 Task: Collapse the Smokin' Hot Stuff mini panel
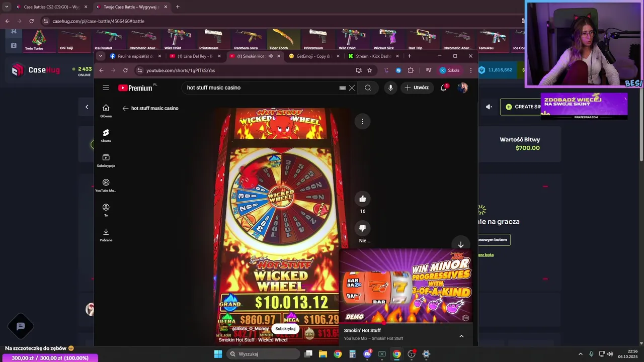click(x=461, y=336)
